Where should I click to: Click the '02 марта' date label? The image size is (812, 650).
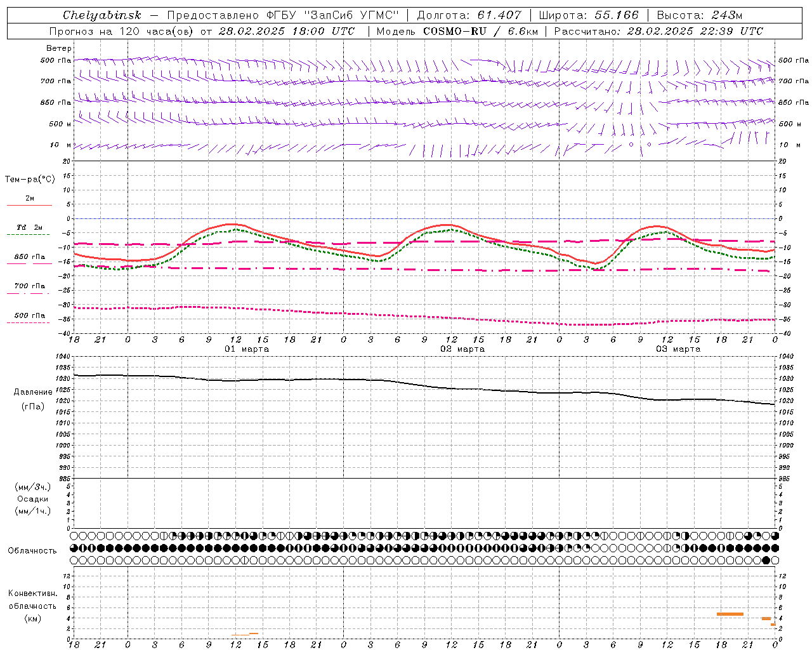tap(463, 349)
